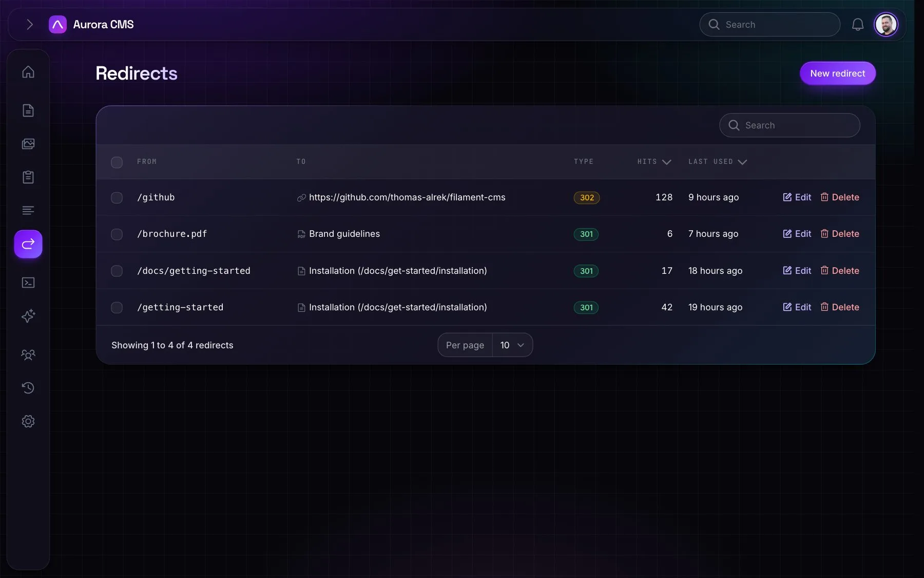Click the New redirect button

pyautogui.click(x=838, y=73)
